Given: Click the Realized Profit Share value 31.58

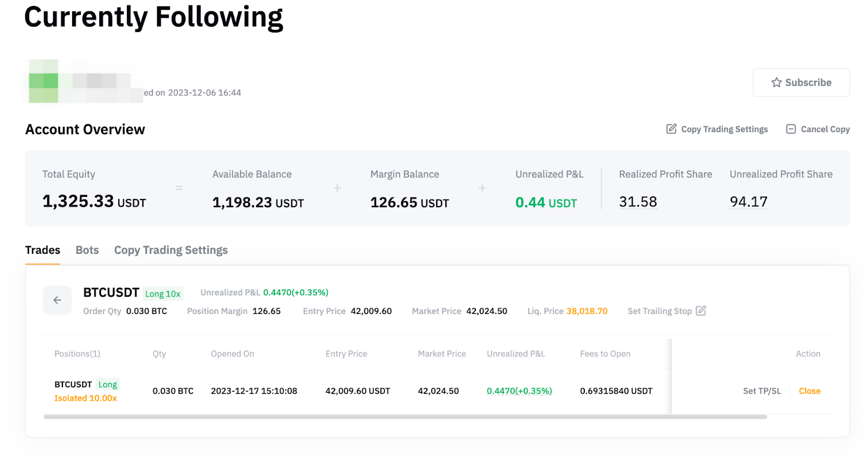Looking at the screenshot, I should 638,202.
